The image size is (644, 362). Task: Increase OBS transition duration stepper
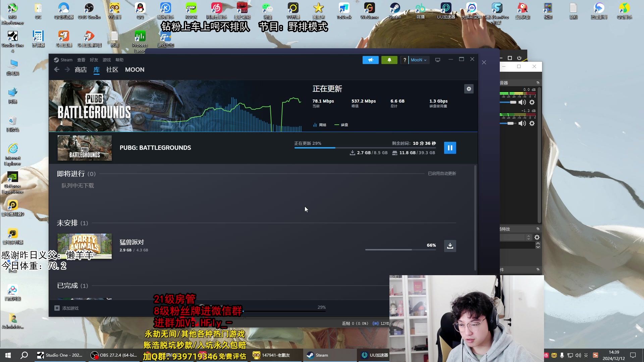(538, 244)
